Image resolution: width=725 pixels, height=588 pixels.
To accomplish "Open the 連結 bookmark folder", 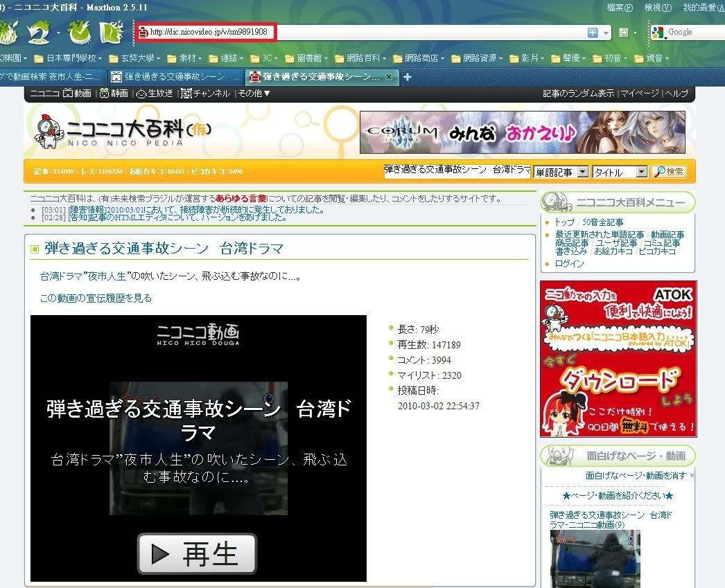I will coord(226,58).
